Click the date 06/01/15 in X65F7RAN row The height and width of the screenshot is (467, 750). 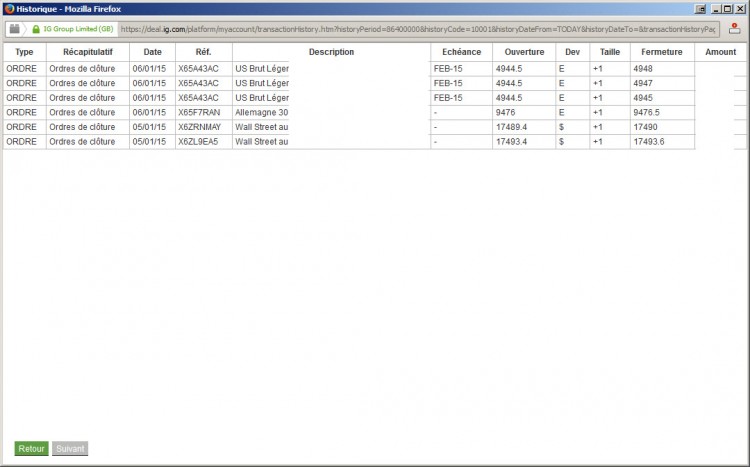click(x=152, y=112)
